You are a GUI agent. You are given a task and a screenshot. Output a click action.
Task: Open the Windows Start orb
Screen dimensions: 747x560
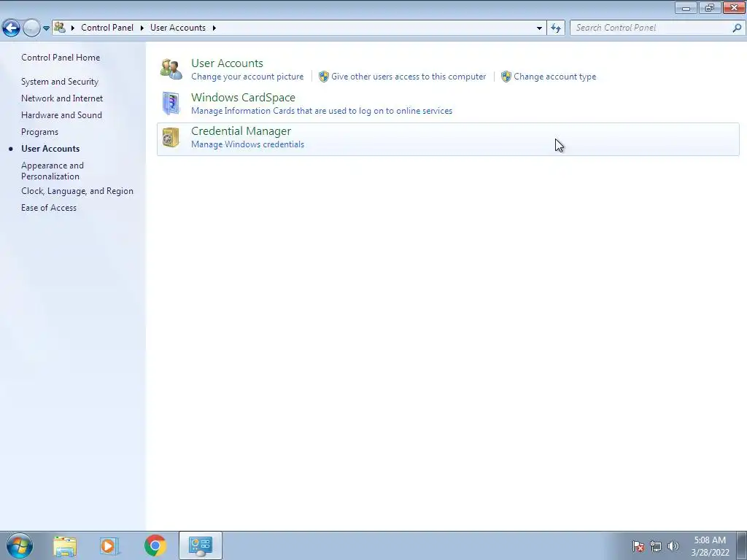tap(20, 545)
